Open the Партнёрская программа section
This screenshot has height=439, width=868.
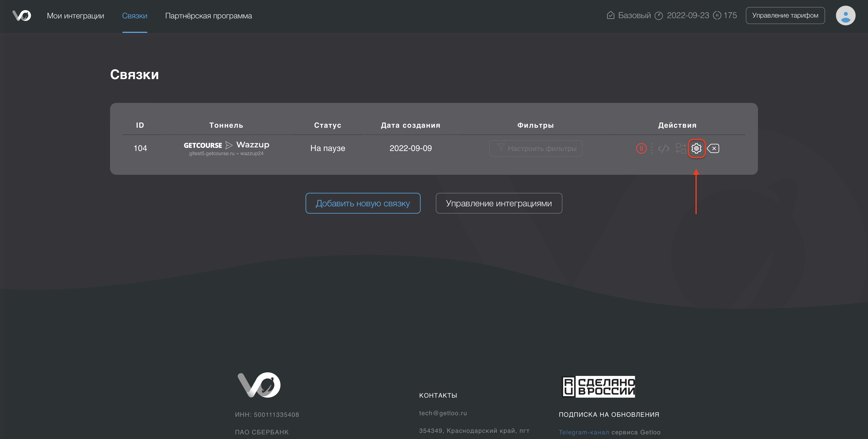coord(208,16)
